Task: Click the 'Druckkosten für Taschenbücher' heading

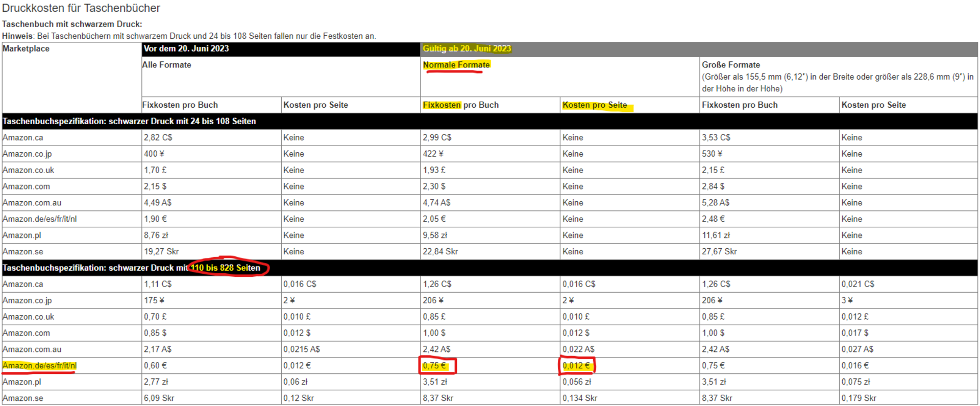Action: [81, 8]
